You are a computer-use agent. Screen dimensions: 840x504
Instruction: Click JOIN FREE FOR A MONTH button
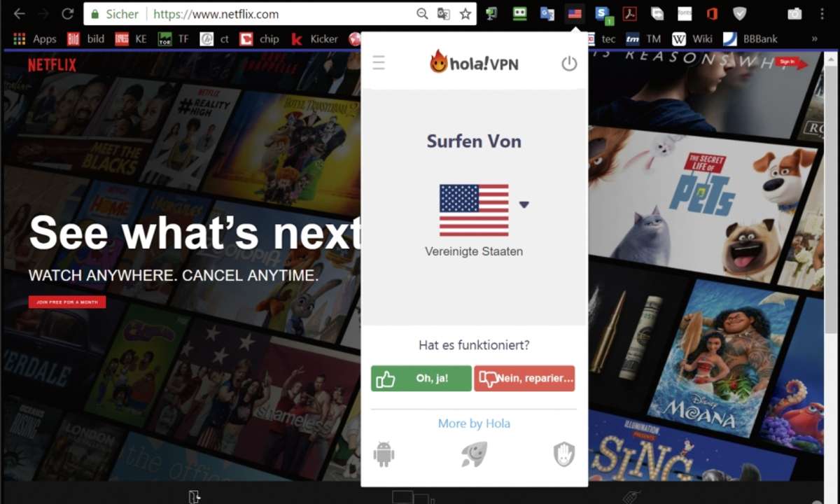[x=67, y=302]
